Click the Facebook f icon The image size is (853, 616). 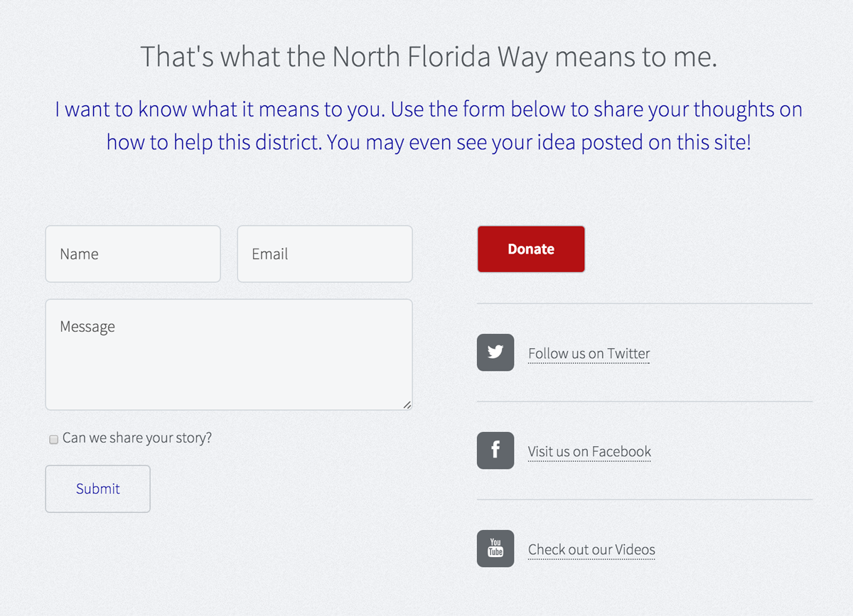(495, 450)
